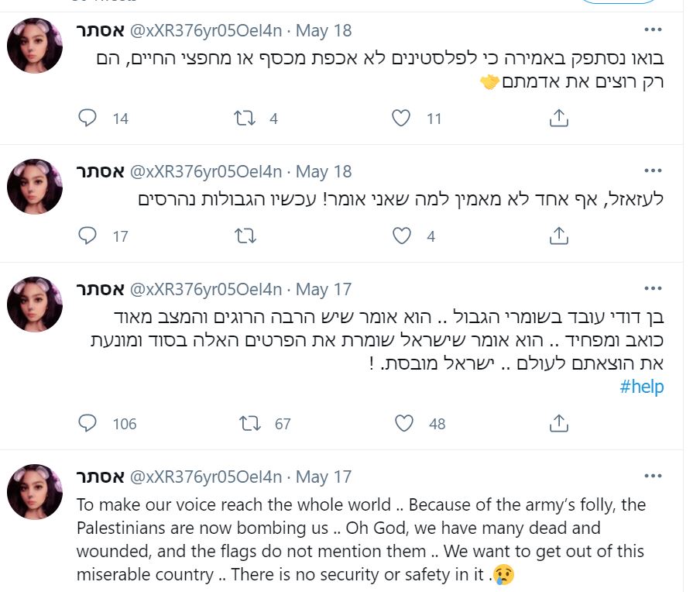The width and height of the screenshot is (700, 592).
Task: View profile picture on the English tweet
Action: (35, 491)
